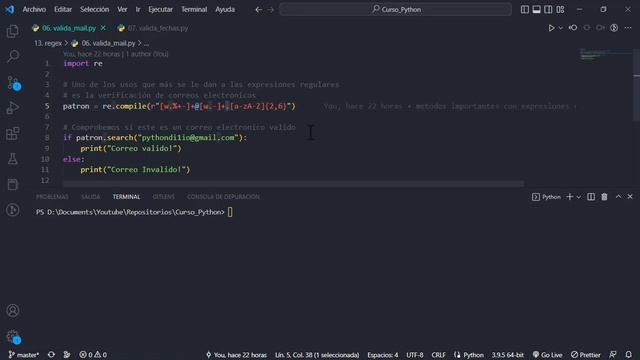Open the Manage gear settings

(13, 336)
